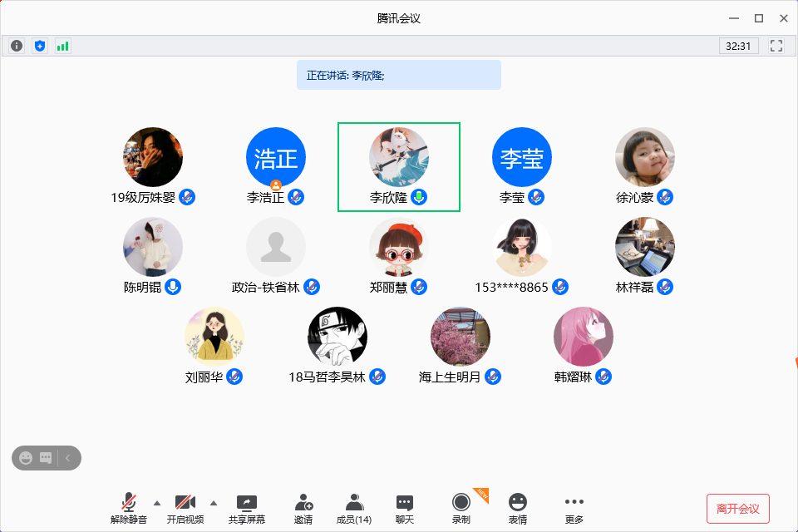Screen dimensions: 798x532
Task: Open the Share Screen (共享屏幕) tool
Action: coord(247,508)
